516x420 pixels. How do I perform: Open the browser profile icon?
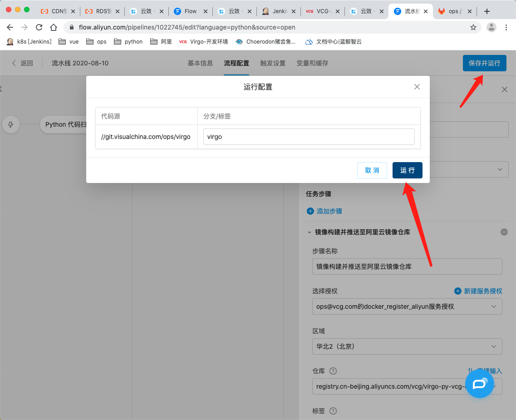tap(491, 27)
